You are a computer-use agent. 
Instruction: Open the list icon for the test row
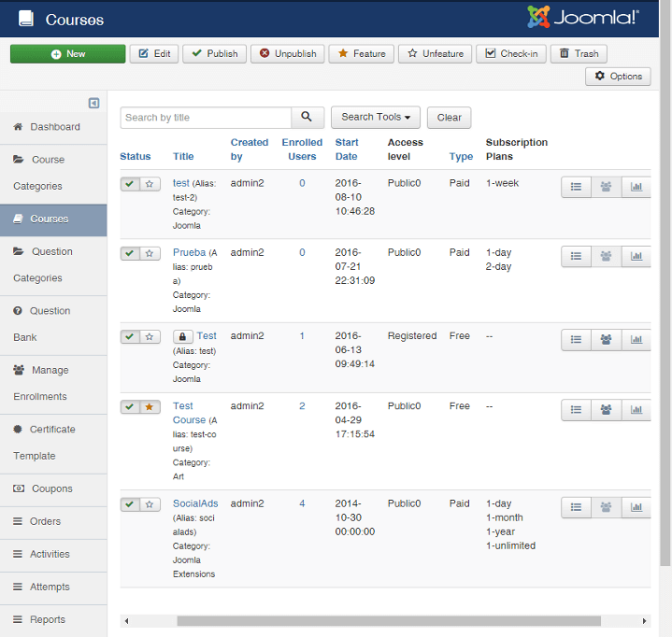576,187
